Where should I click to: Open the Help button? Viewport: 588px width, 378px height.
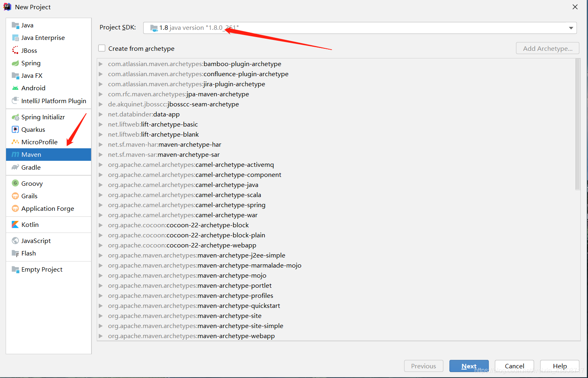(x=560, y=366)
